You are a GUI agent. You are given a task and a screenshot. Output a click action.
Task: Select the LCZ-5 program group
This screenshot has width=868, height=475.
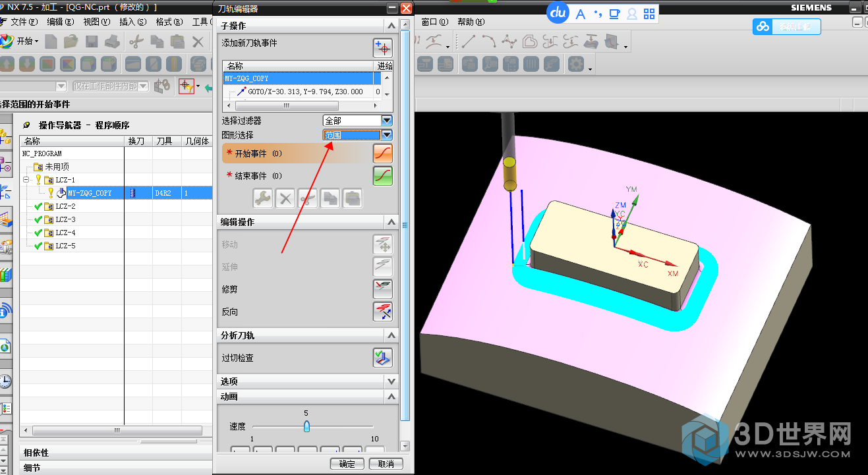click(x=65, y=246)
